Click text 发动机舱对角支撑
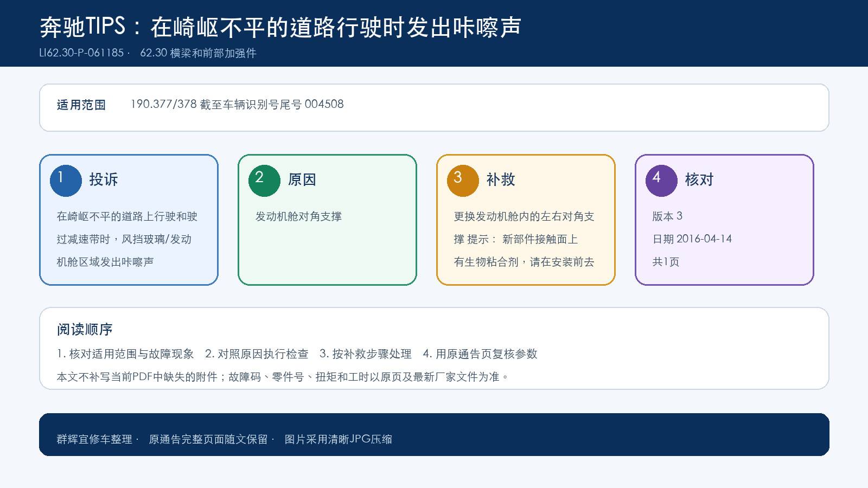The image size is (868, 488). 298,216
